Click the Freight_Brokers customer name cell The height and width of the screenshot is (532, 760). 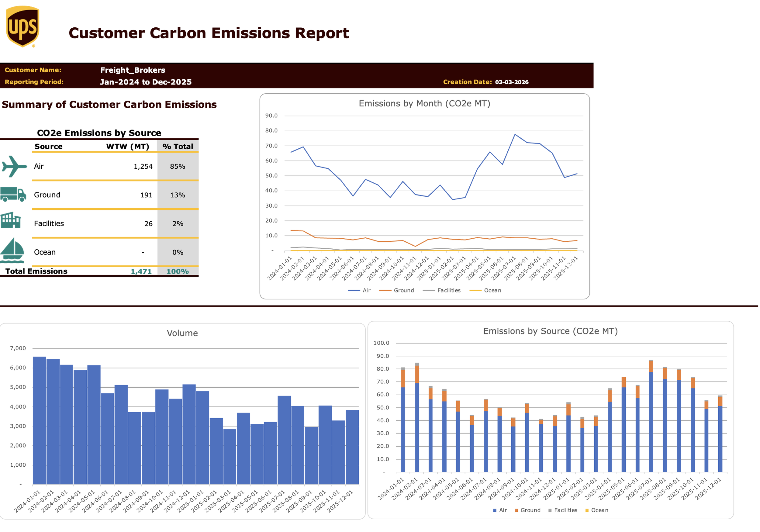(x=133, y=70)
